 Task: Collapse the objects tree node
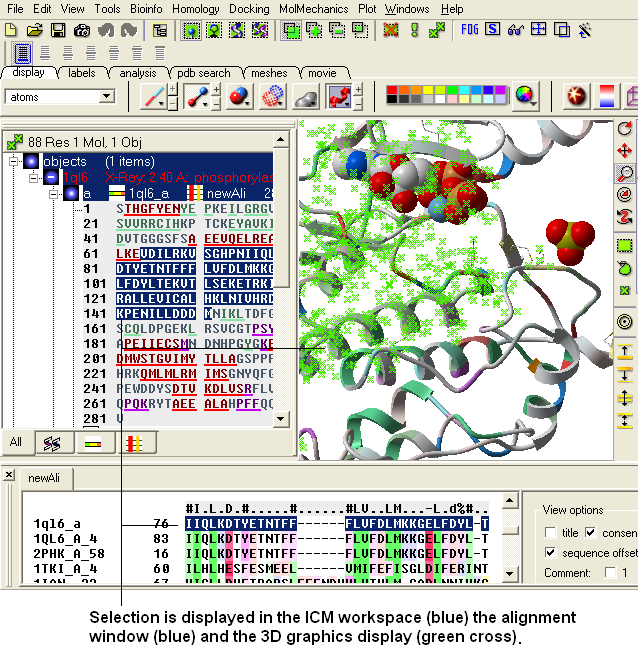[14, 161]
